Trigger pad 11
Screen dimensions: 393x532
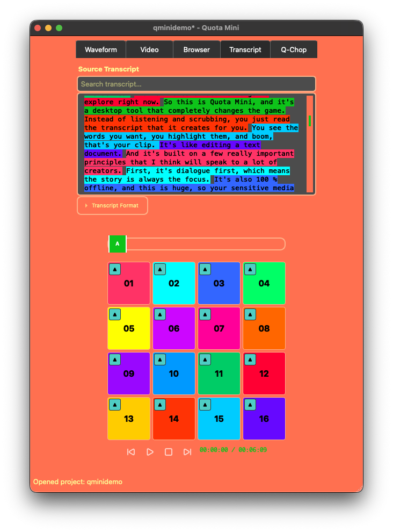coord(219,373)
